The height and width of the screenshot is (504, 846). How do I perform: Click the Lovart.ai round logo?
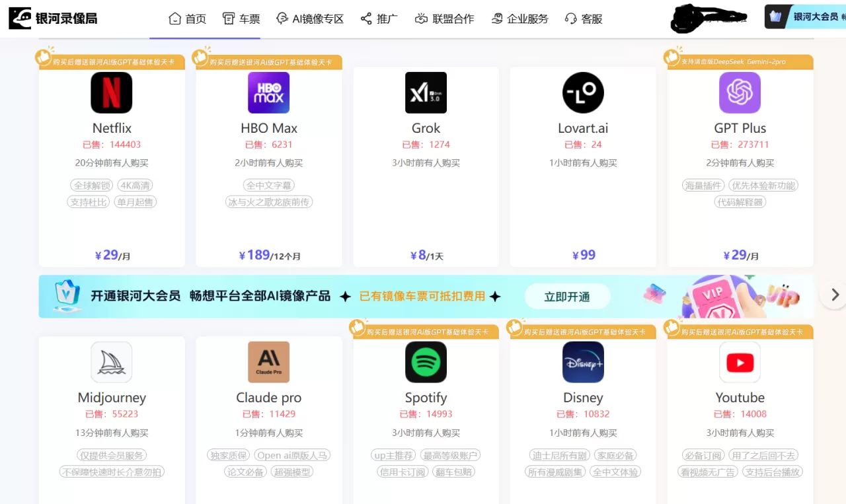(x=583, y=92)
